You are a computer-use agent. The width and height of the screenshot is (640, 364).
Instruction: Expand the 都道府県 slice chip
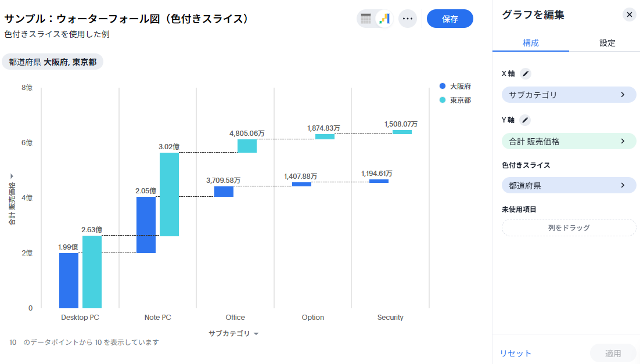[569, 185]
